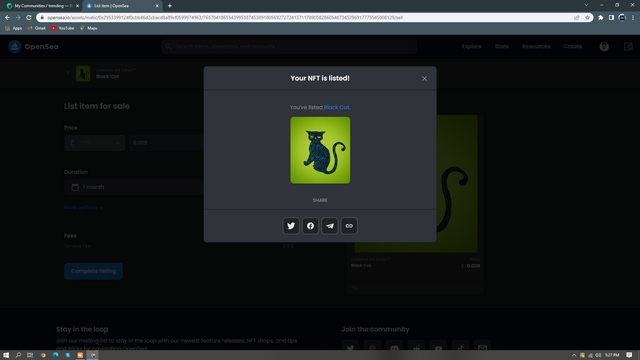
Task: Click the browser forward arrow
Action: coord(18,18)
